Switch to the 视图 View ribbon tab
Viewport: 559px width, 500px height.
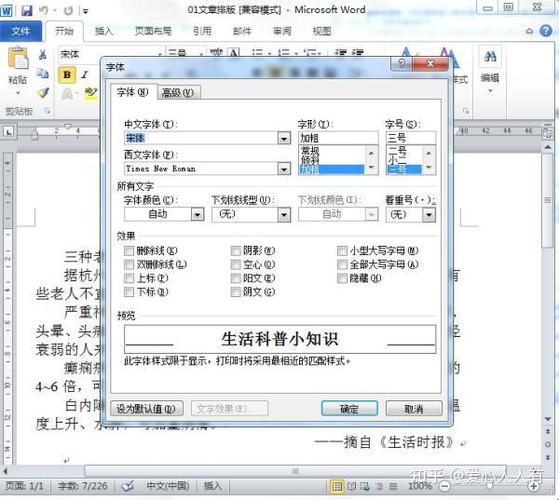pyautogui.click(x=322, y=31)
